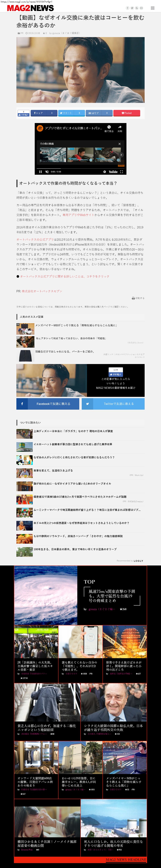The height and width of the screenshot is (868, 161).
Task: Unmute the video sound
Action: click(x=47, y=172)
